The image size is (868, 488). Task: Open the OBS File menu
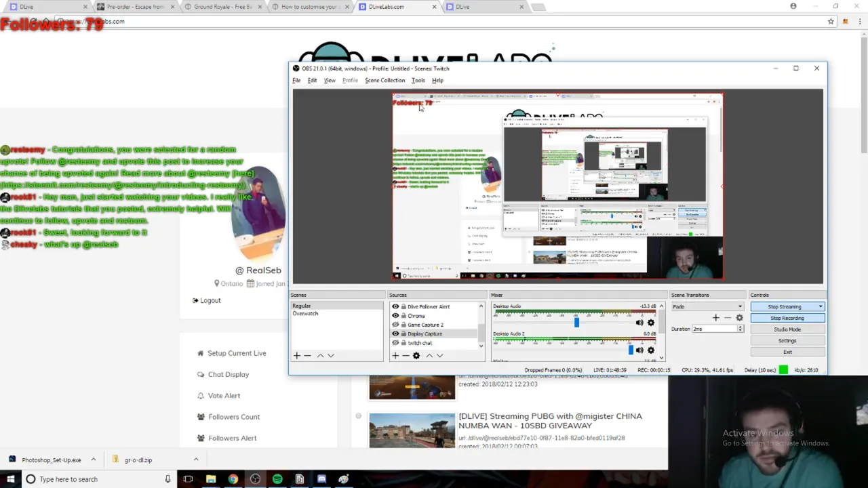(296, 80)
